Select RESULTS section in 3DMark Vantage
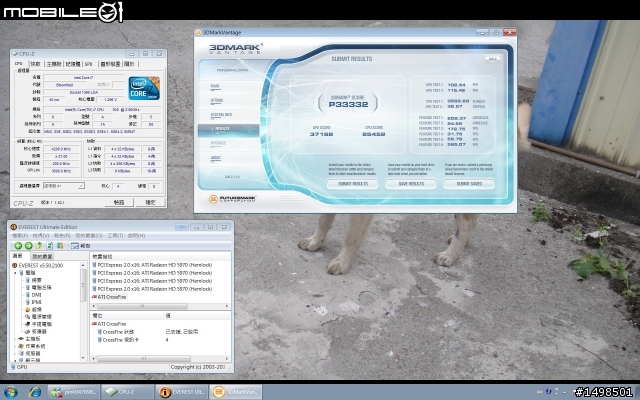 (229, 130)
